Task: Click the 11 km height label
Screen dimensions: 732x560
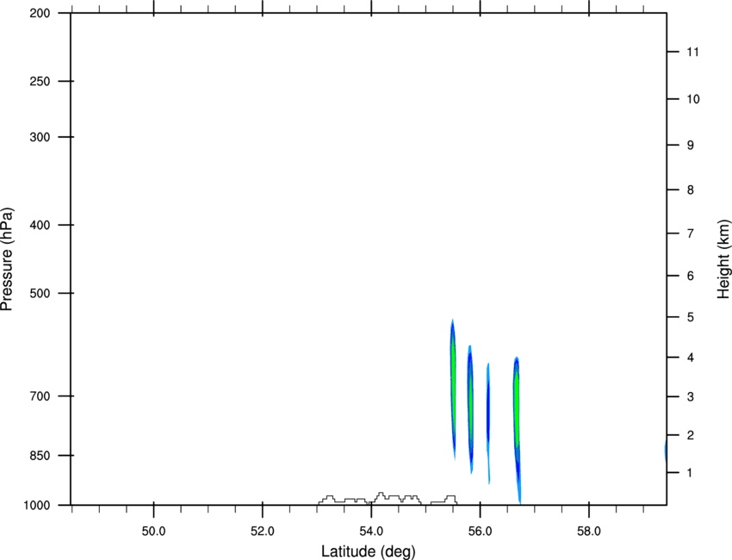Action: coord(692,52)
